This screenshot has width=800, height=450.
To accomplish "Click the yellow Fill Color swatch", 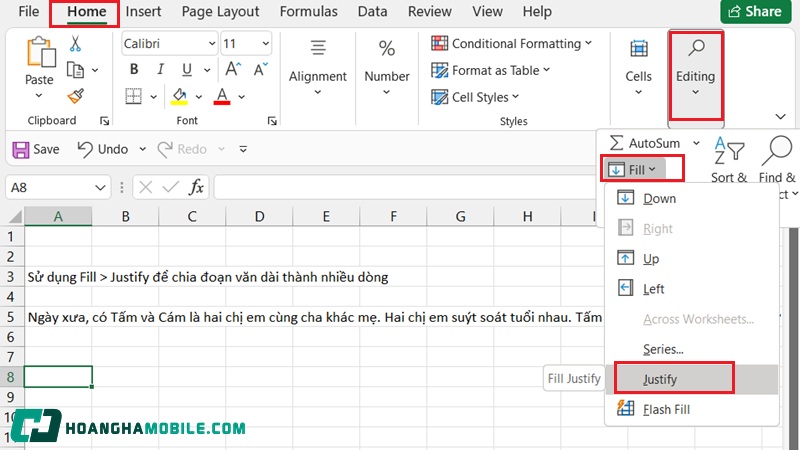I will tap(179, 97).
